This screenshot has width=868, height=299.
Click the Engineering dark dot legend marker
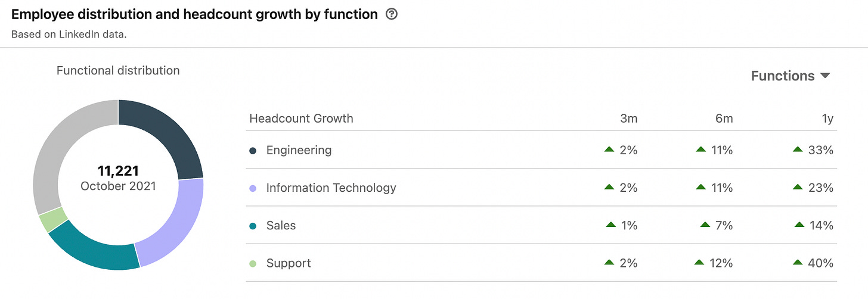253,151
